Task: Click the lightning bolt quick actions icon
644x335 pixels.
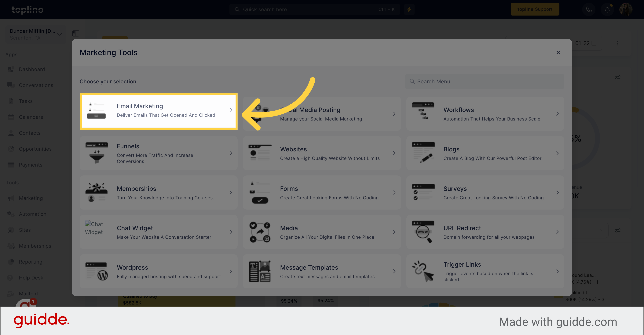Action: (x=409, y=9)
